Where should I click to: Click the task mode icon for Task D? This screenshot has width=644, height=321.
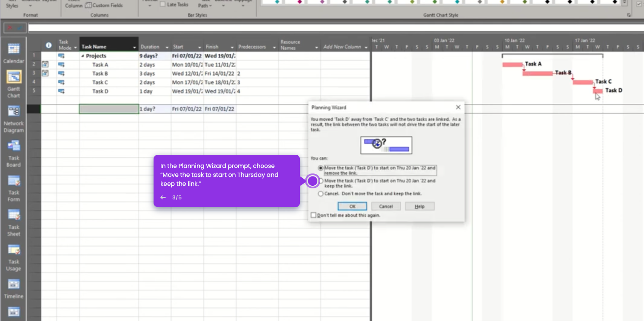61,91
